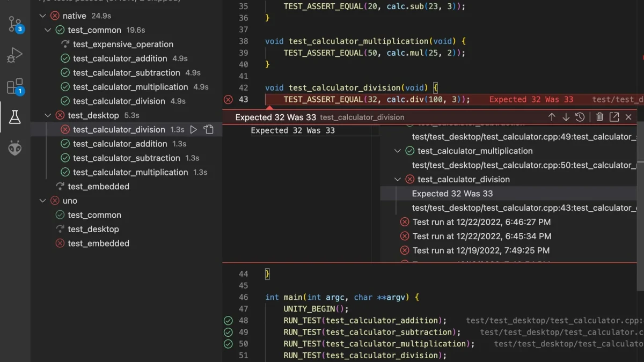Click the Go to Test file icon
The width and height of the screenshot is (644, 362).
pos(209,129)
